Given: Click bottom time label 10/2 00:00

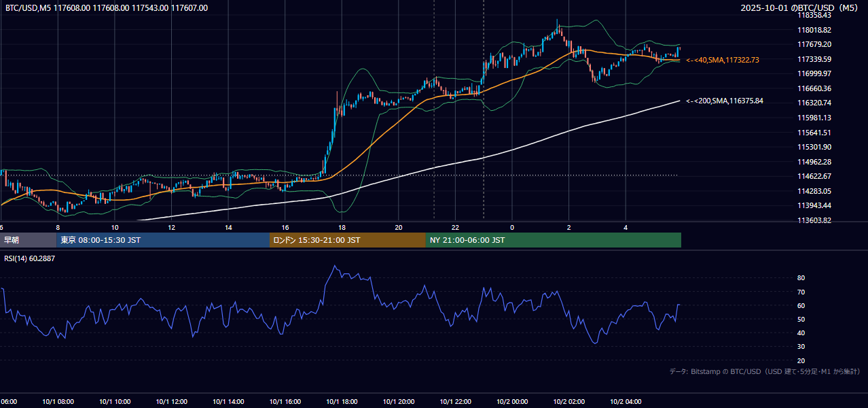Looking at the screenshot, I should click(x=512, y=402).
